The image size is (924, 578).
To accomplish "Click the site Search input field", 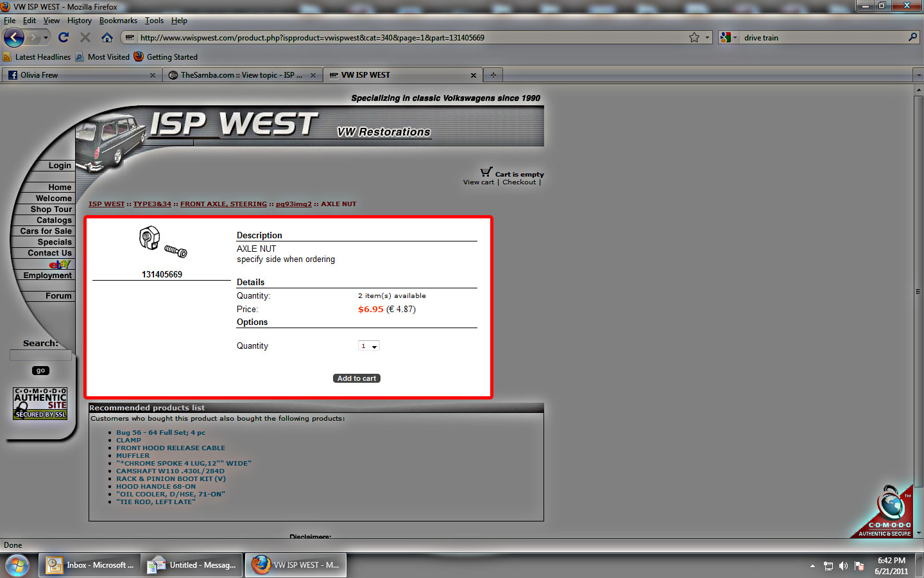I will point(40,355).
